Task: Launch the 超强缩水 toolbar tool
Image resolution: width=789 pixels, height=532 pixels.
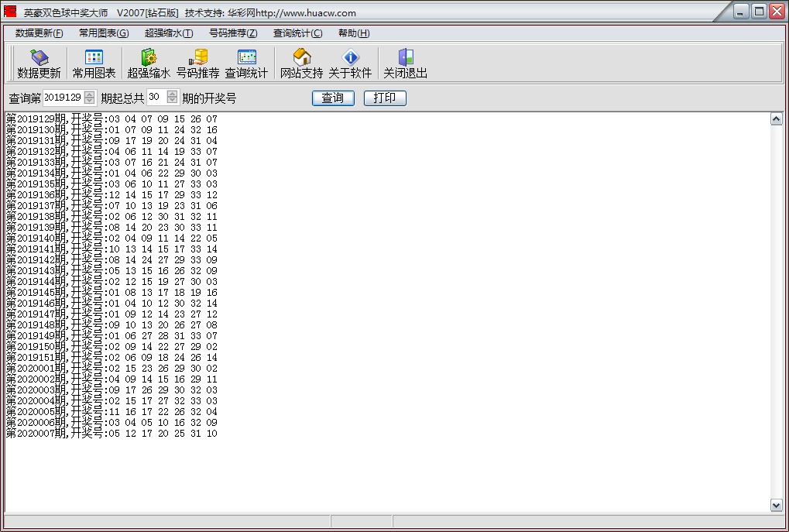Action: pyautogui.click(x=149, y=63)
